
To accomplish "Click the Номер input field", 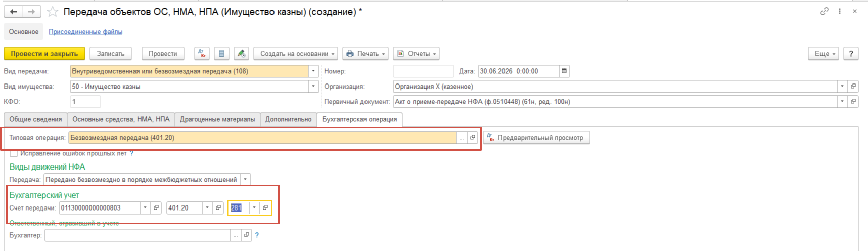I will (423, 71).
